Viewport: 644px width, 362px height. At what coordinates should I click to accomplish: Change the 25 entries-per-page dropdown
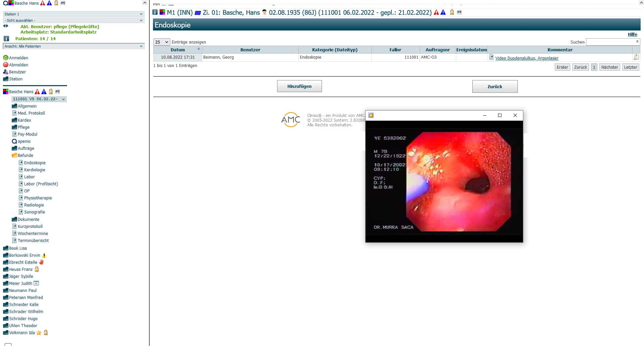[161, 42]
